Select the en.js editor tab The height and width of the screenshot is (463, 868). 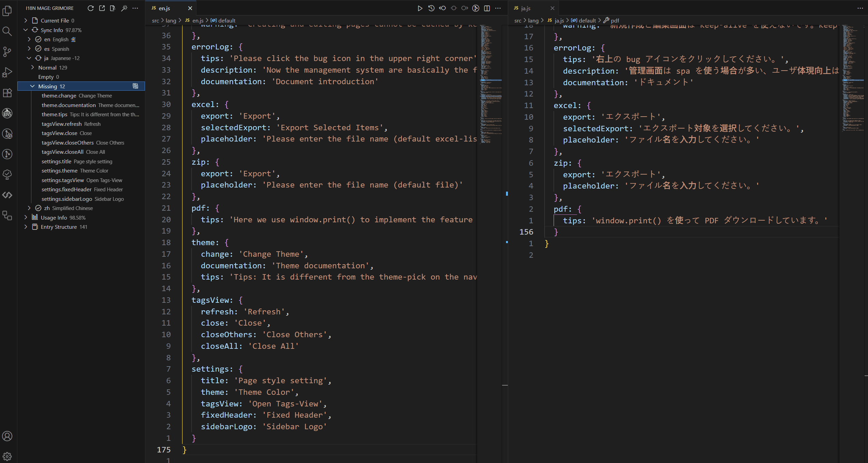point(164,8)
